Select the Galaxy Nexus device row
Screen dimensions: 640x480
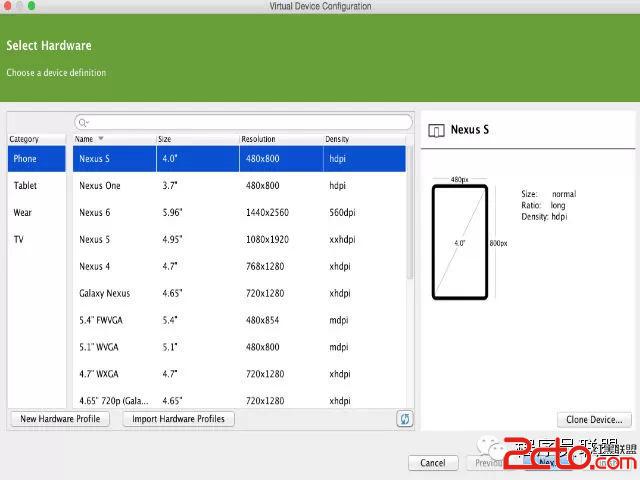(239, 293)
